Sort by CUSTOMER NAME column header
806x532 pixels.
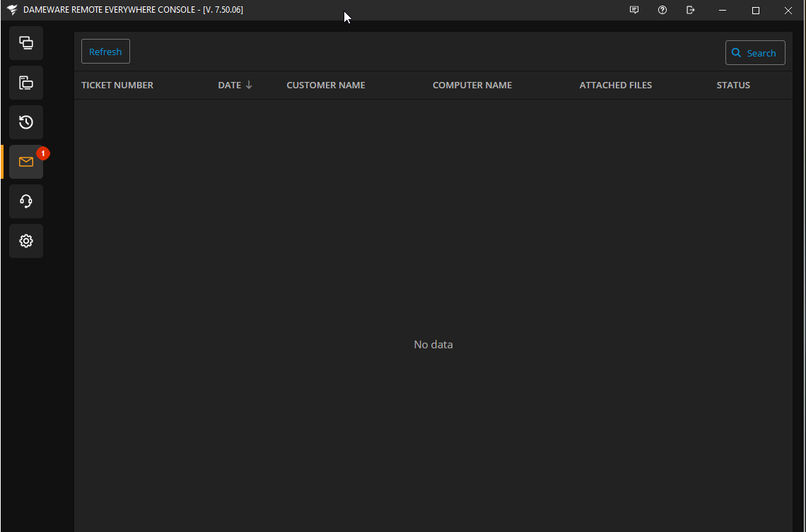(x=326, y=85)
